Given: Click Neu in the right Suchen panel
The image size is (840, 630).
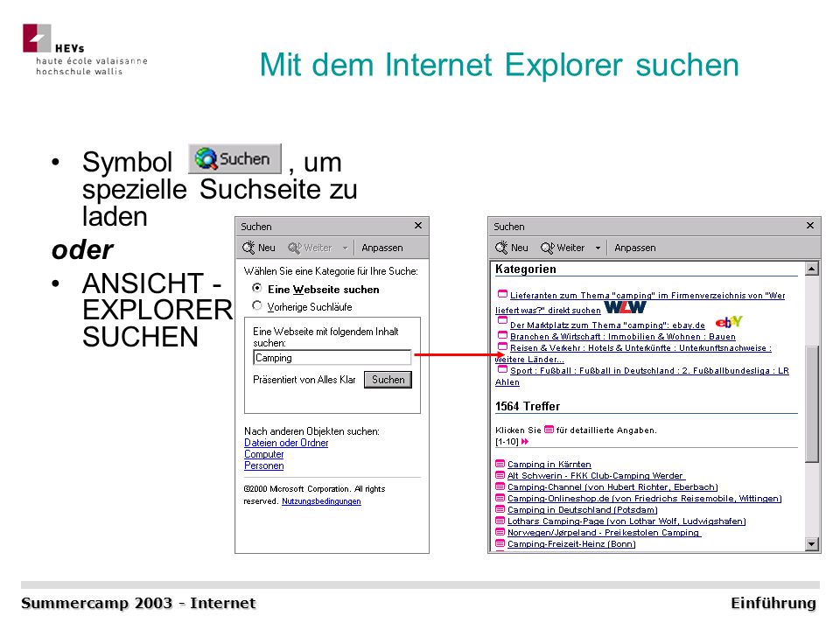Looking at the screenshot, I should pyautogui.click(x=512, y=248).
